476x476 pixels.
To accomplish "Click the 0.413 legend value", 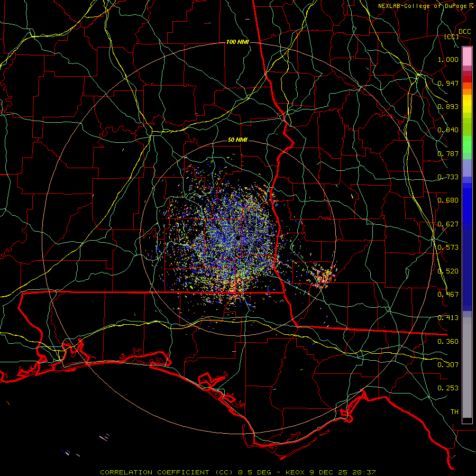I will 448,318.
